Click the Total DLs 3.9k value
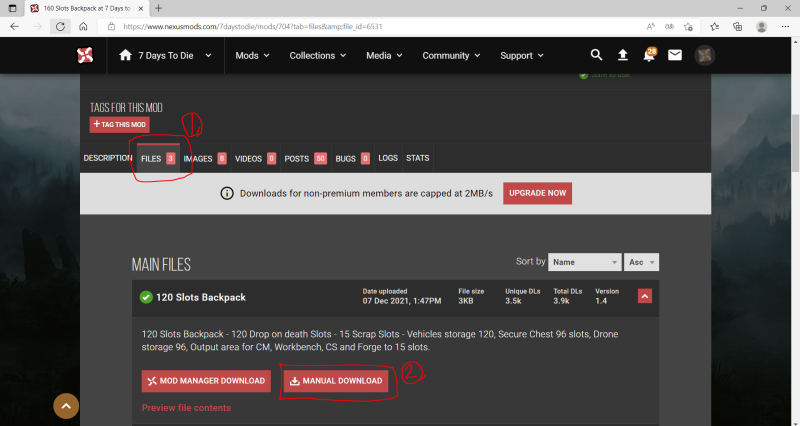800x426 pixels. click(x=561, y=301)
